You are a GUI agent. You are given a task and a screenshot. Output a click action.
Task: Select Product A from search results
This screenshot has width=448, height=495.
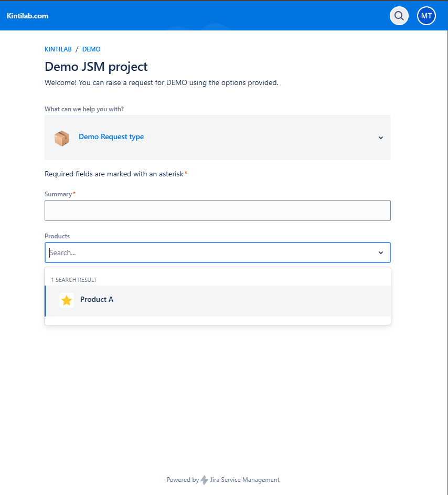point(218,301)
